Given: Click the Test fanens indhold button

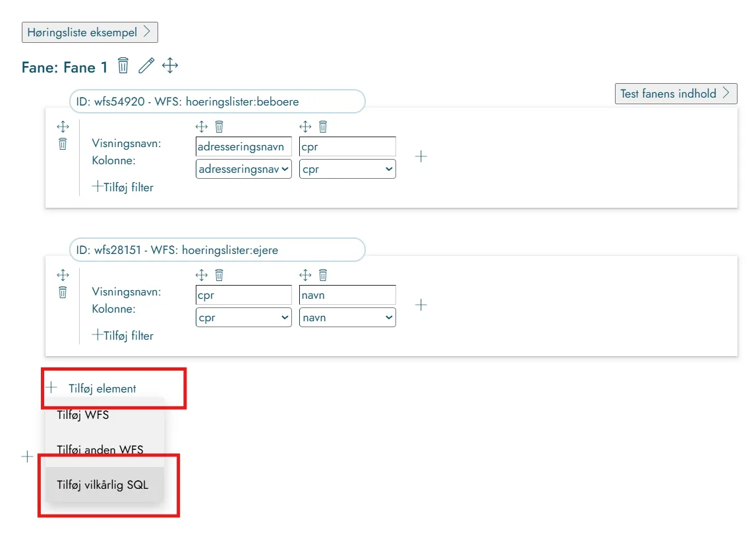Looking at the screenshot, I should pos(676,94).
